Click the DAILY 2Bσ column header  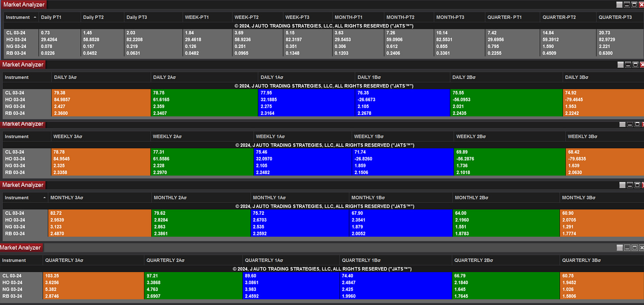(506, 77)
